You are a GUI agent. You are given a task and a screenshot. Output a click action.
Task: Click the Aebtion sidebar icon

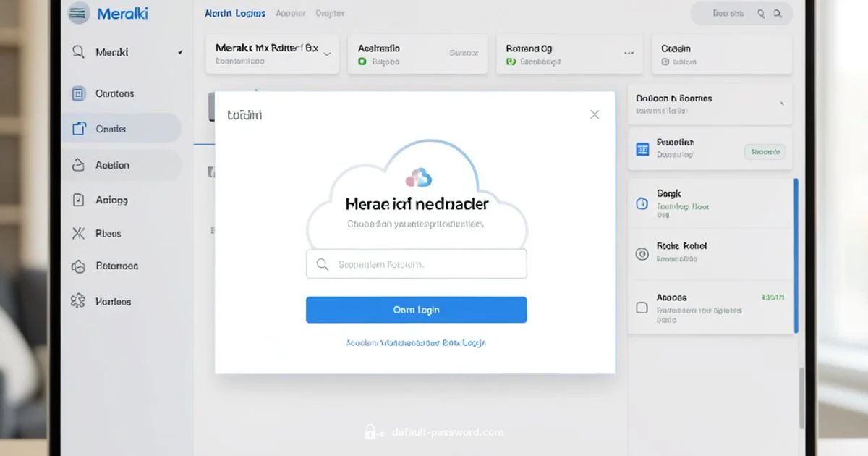80,165
